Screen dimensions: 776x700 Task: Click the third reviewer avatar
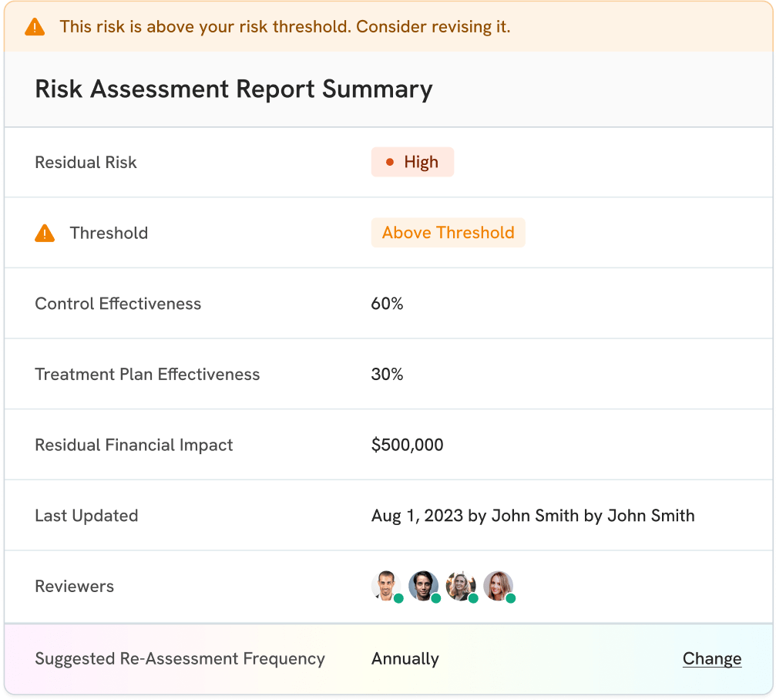461,586
